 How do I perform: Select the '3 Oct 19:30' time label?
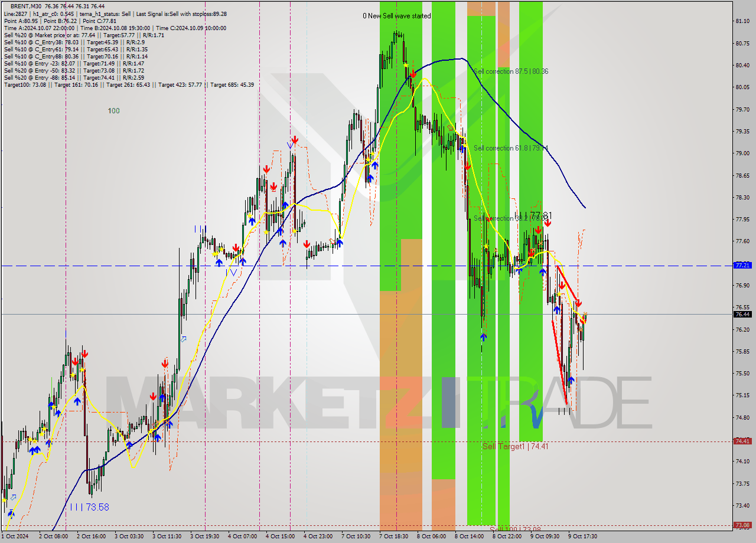(204, 537)
